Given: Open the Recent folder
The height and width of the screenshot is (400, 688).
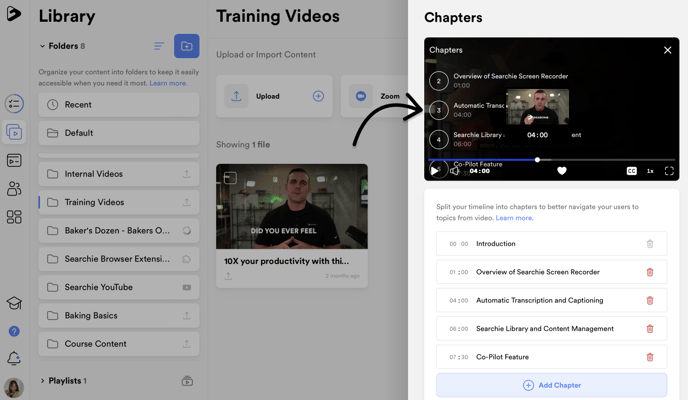Looking at the screenshot, I should 119,104.
